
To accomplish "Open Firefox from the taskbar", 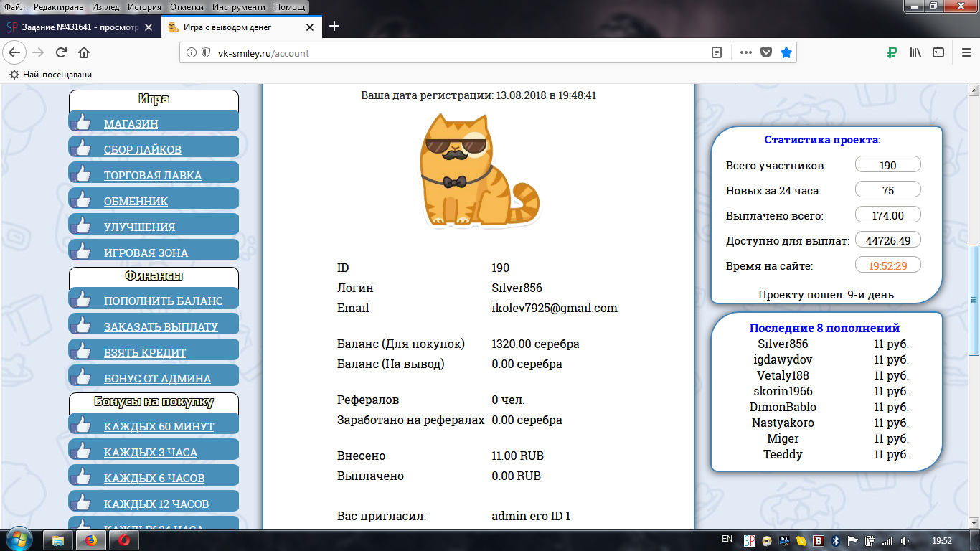I will 91,540.
